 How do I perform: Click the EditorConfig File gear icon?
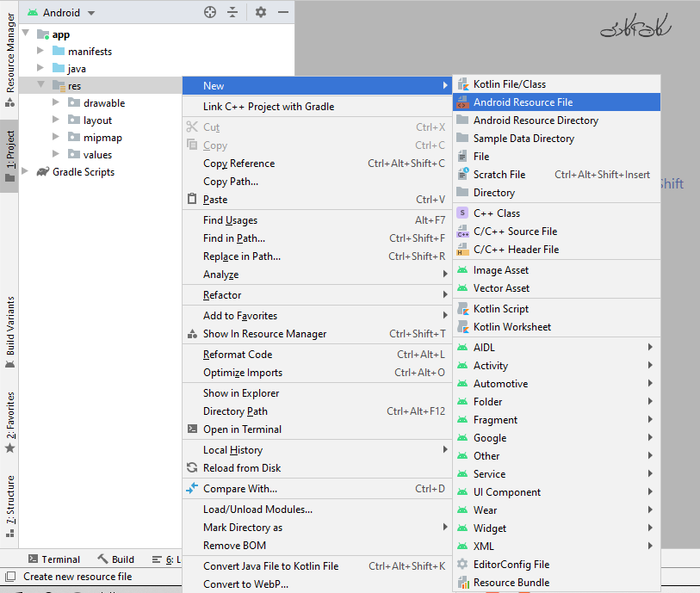463,565
